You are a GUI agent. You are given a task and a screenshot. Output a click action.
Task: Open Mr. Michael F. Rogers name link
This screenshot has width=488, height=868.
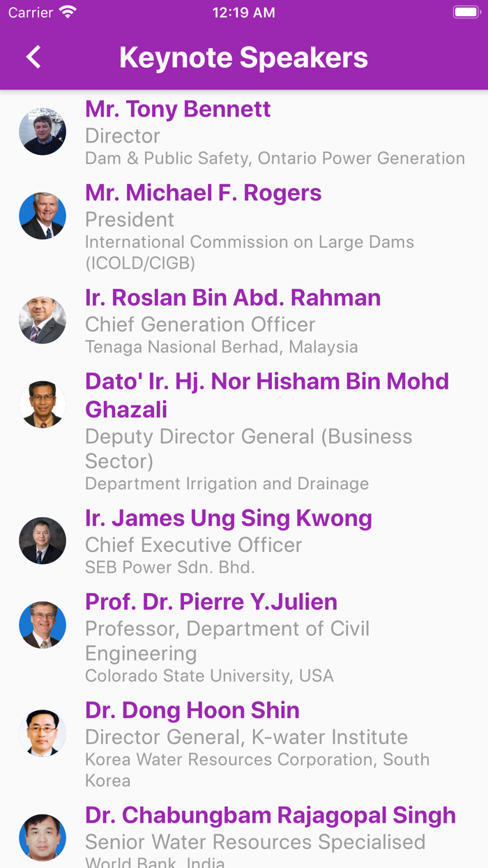point(203,193)
